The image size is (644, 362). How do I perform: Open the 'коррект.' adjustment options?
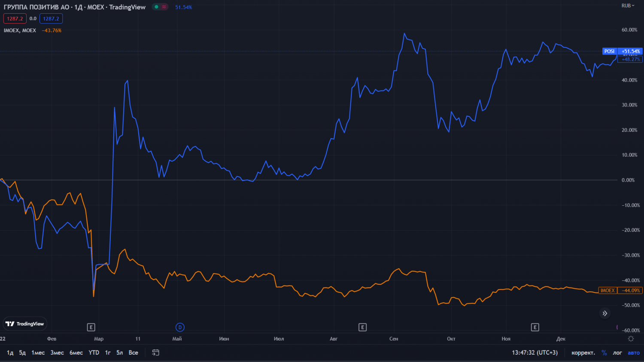click(583, 353)
